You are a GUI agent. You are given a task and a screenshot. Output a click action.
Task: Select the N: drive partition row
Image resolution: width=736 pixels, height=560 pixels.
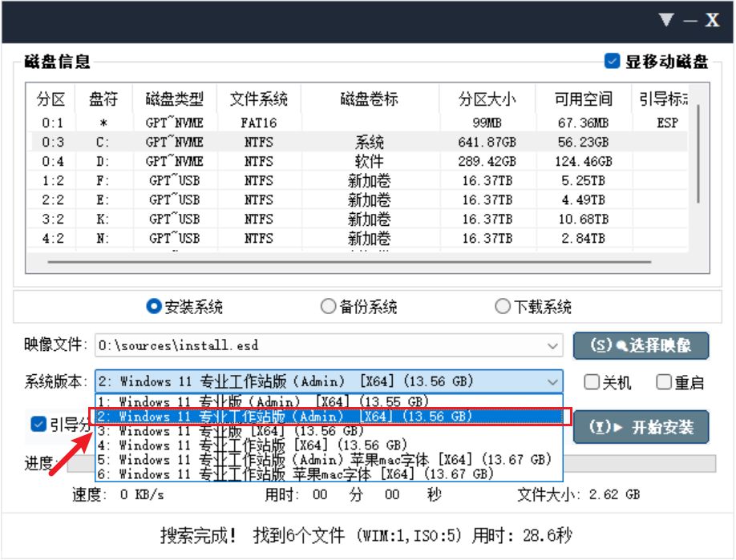[358, 238]
